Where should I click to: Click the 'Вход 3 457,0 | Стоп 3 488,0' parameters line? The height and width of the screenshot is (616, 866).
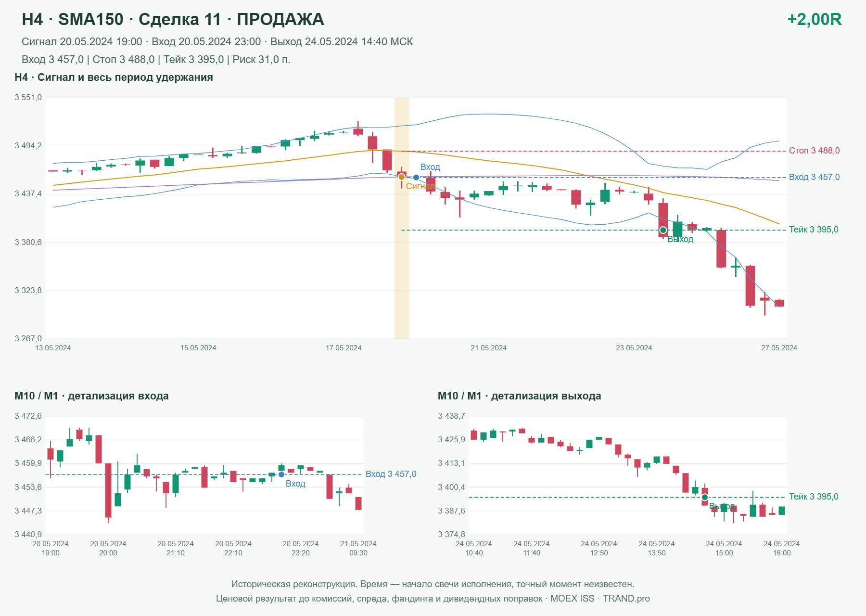[x=156, y=60]
